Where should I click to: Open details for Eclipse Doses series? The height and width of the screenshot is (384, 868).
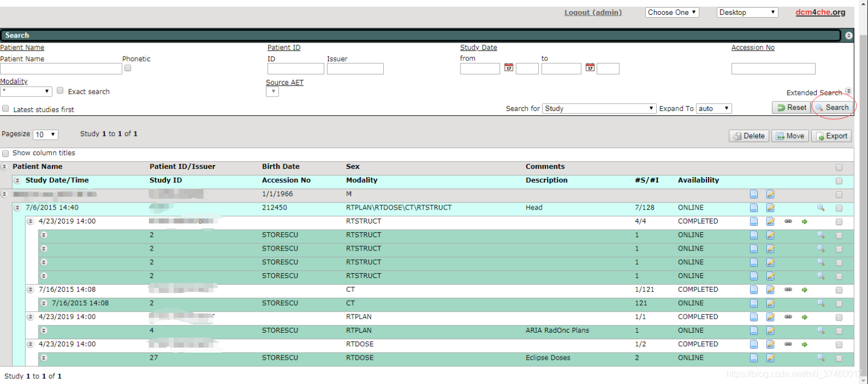[x=754, y=358]
